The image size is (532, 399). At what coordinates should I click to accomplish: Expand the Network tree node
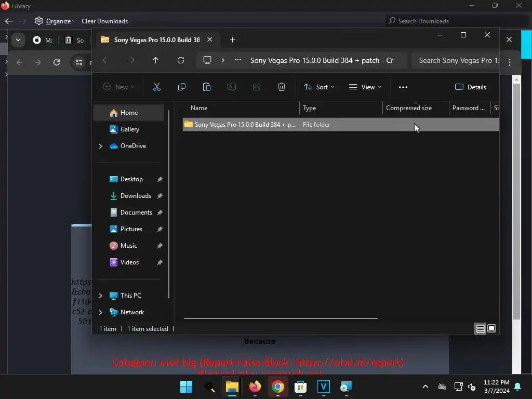pos(100,312)
